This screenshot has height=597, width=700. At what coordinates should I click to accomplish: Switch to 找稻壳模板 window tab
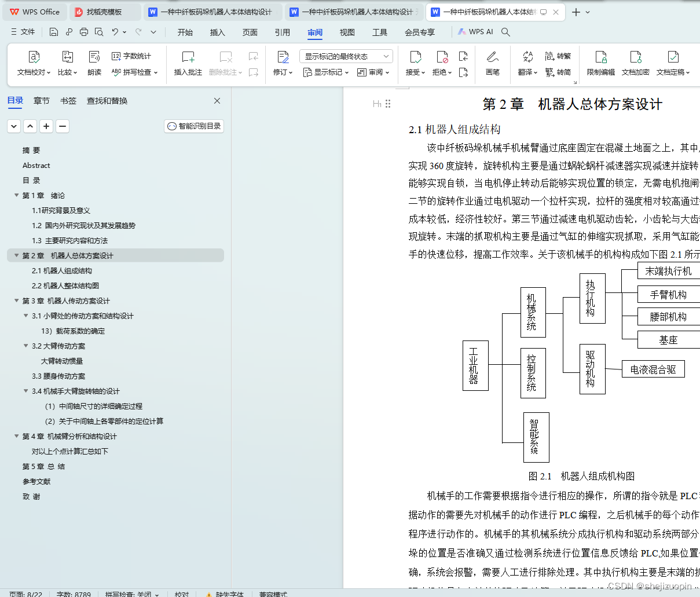point(106,12)
